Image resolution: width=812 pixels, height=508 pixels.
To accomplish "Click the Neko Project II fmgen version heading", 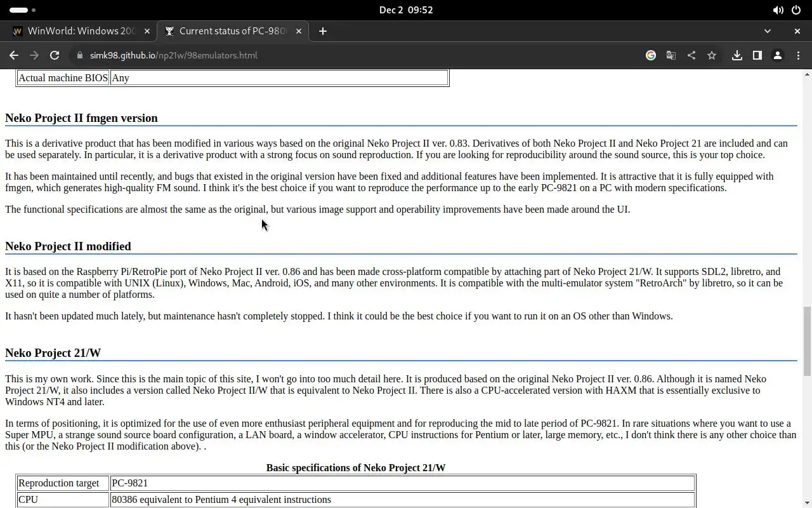I will click(81, 118).
